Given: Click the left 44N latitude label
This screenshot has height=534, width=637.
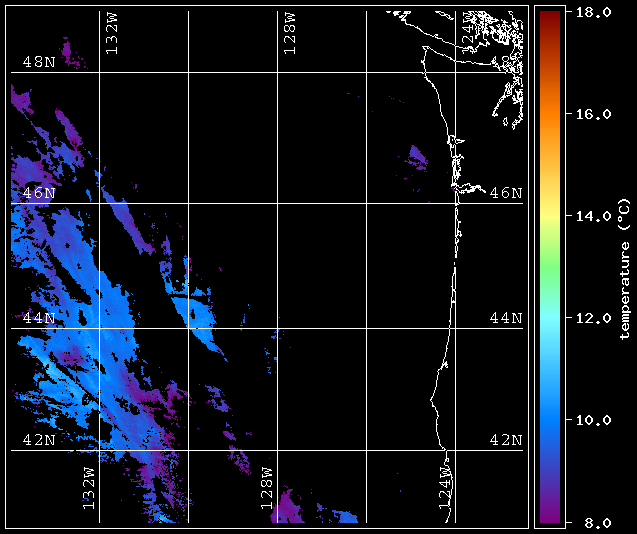Looking at the screenshot, I should (39, 317).
